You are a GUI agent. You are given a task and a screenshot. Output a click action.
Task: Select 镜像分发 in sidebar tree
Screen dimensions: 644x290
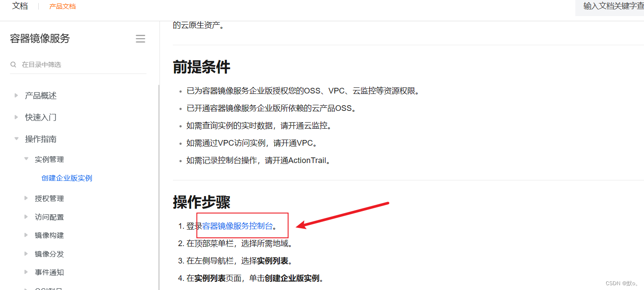50,254
